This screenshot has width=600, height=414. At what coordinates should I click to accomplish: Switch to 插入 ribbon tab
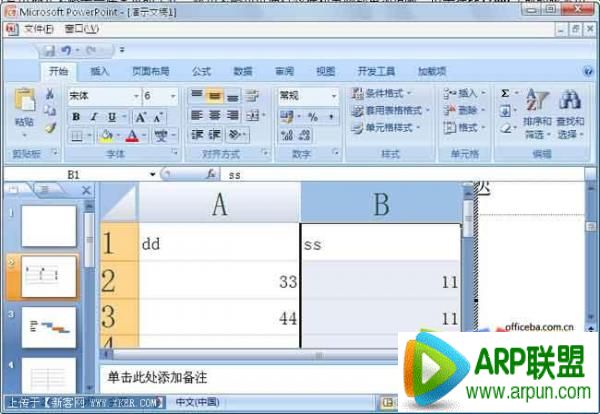coord(99,71)
